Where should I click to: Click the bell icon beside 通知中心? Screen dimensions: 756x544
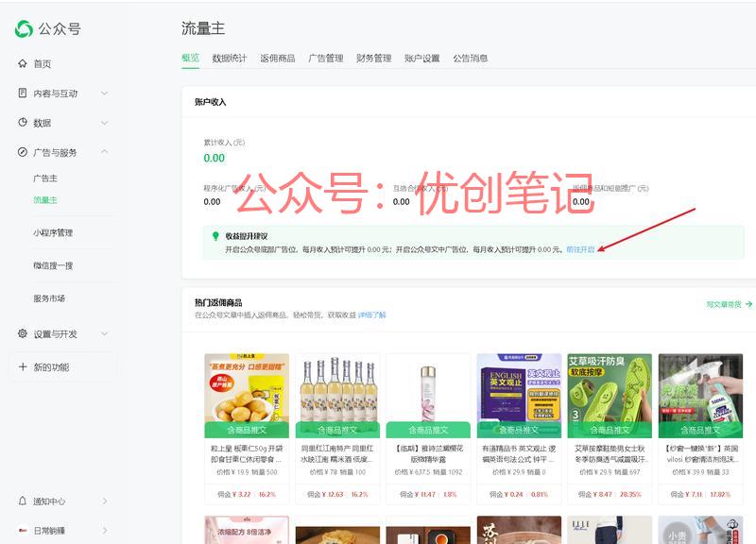click(x=22, y=501)
